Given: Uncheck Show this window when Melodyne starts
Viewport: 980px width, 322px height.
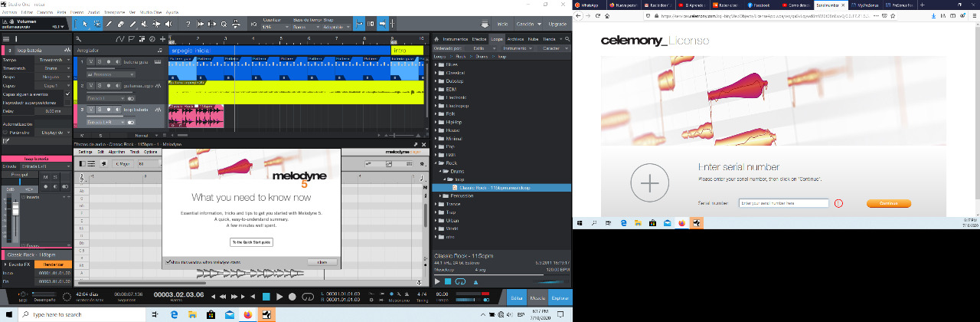Looking at the screenshot, I should pos(168,262).
